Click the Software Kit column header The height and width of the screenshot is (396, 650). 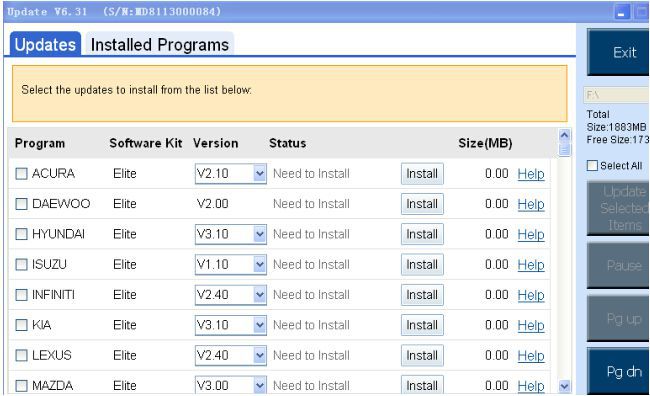pos(146,143)
